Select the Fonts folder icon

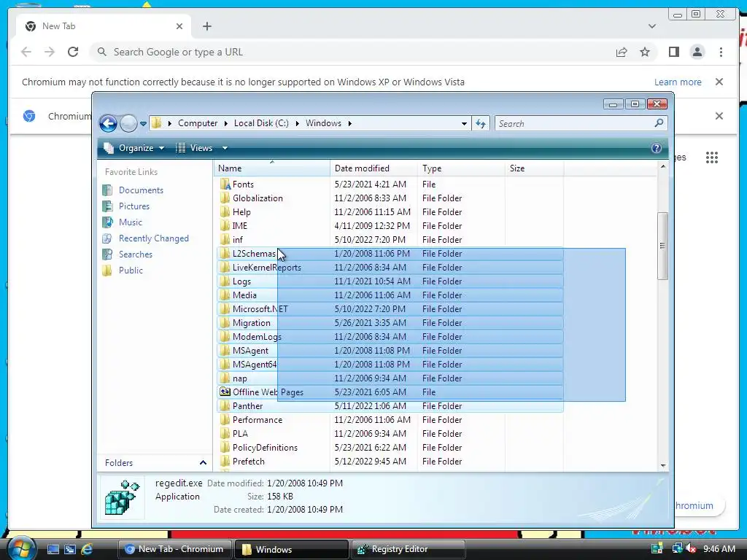225,184
